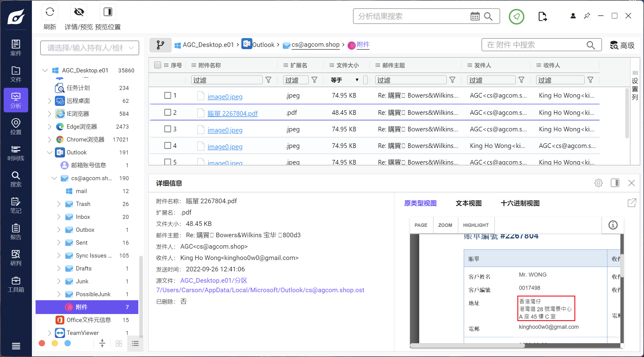Open the 賬單 2267804.pdf attachment link
The width and height of the screenshot is (644, 357).
(232, 113)
